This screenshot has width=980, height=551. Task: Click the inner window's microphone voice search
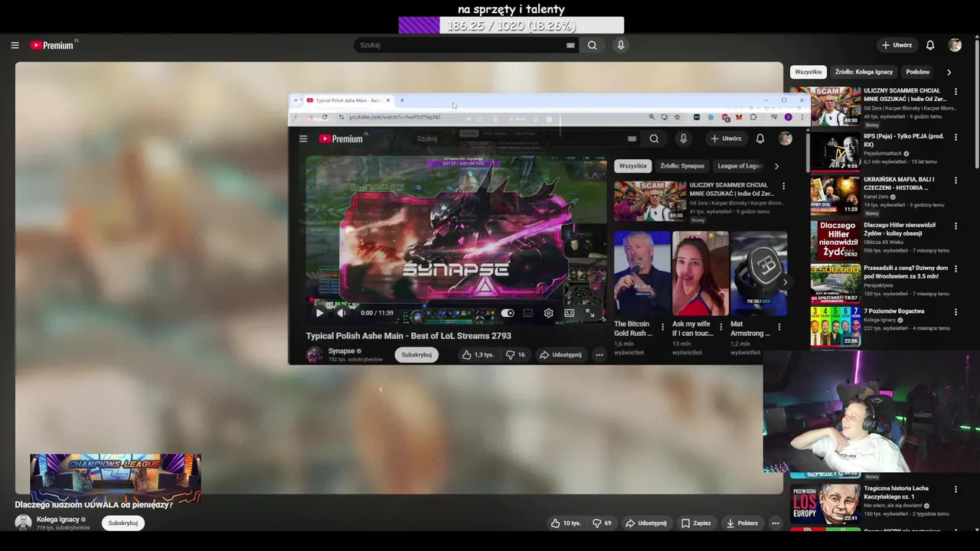coord(683,139)
